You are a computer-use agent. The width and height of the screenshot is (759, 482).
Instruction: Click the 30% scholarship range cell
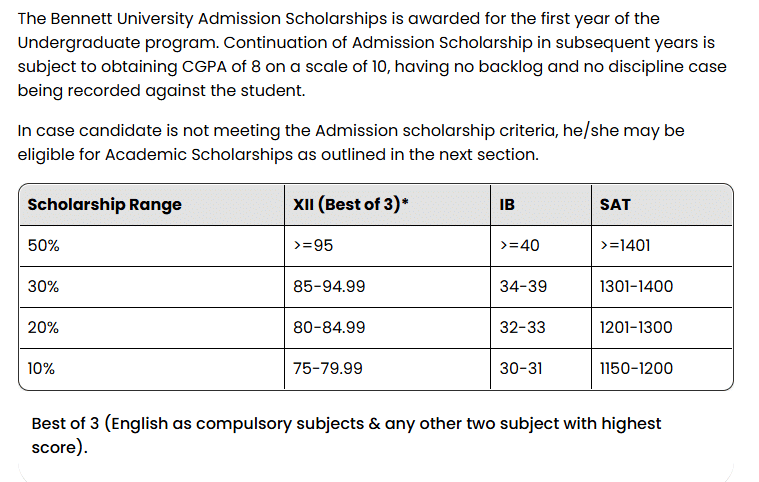point(43,287)
